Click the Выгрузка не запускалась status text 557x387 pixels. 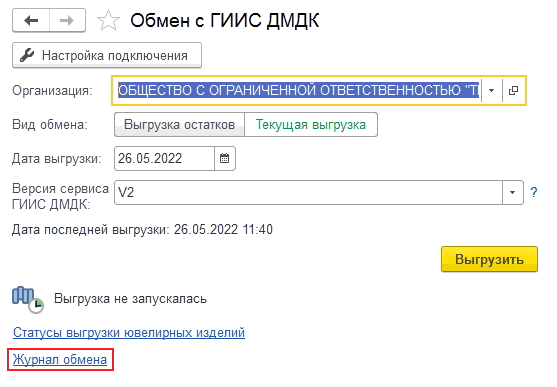tap(130, 299)
